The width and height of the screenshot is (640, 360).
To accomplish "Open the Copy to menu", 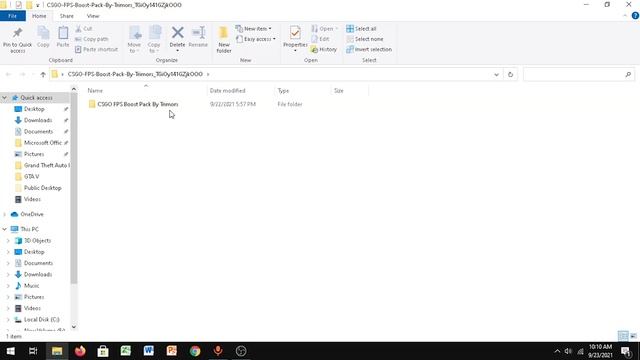I will coord(154,40).
